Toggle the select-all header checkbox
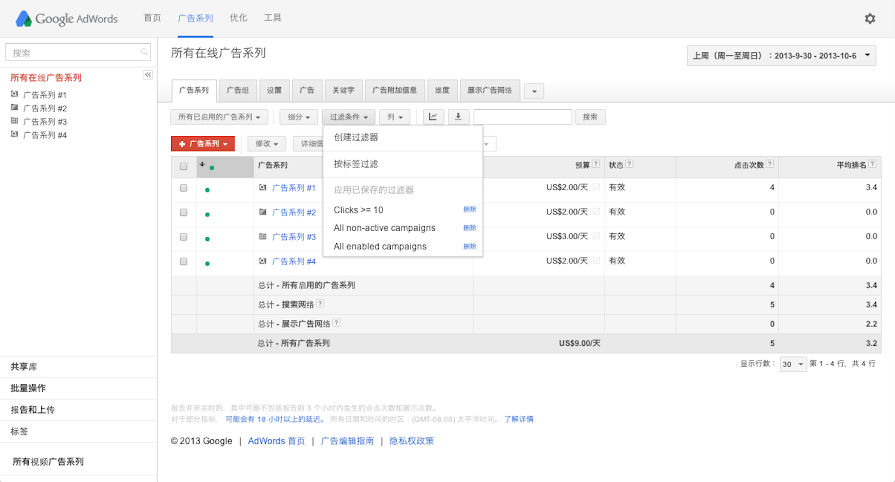The image size is (895, 482). (x=184, y=166)
